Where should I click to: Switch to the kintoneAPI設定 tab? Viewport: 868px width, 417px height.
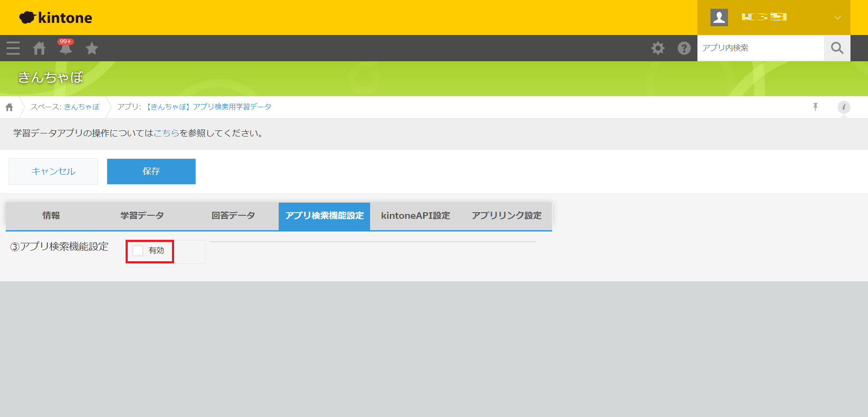pos(415,216)
